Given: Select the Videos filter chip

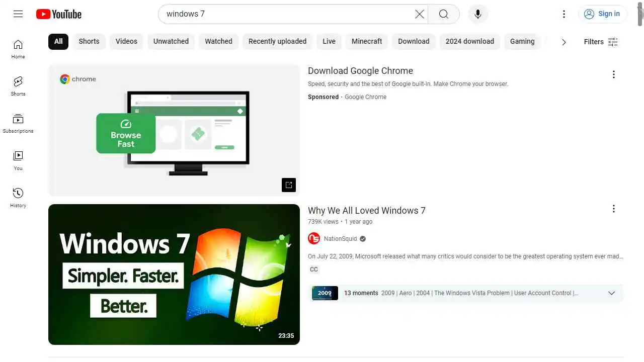Looking at the screenshot, I should [126, 41].
